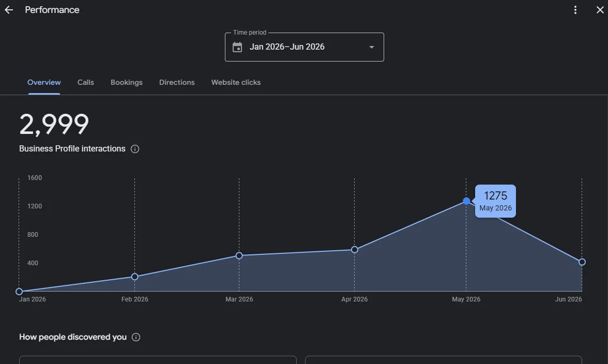Open the Bookings tab
Image resolution: width=608 pixels, height=364 pixels.
point(126,83)
